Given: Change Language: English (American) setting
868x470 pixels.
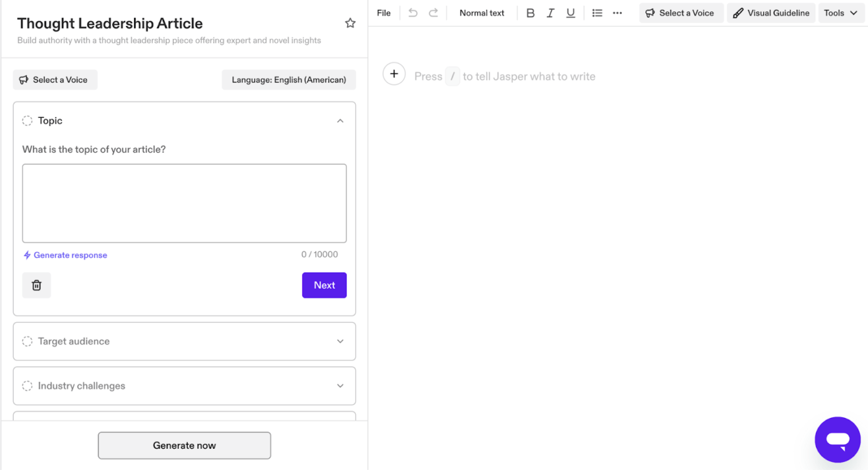Looking at the screenshot, I should (x=289, y=79).
